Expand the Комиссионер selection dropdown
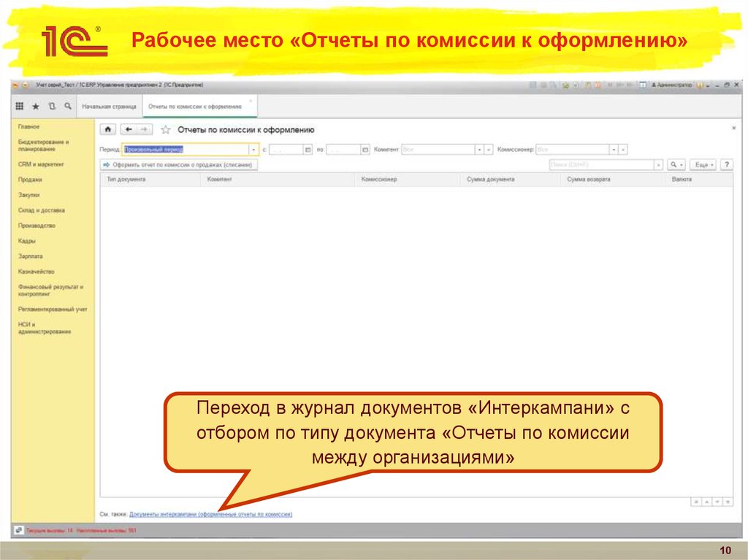This screenshot has height=560, width=748. click(x=614, y=148)
